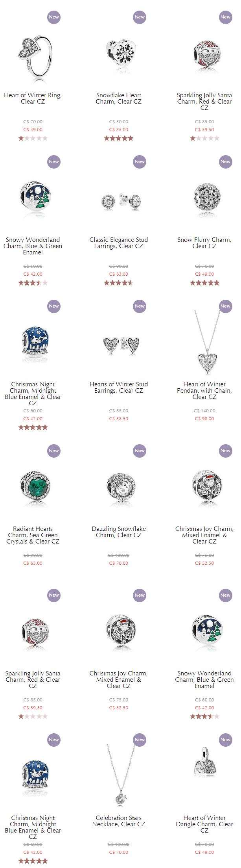Click the Snow Flurry Charm, Clear CZ title
Viewport: 241px width, 868px height.
204,243
